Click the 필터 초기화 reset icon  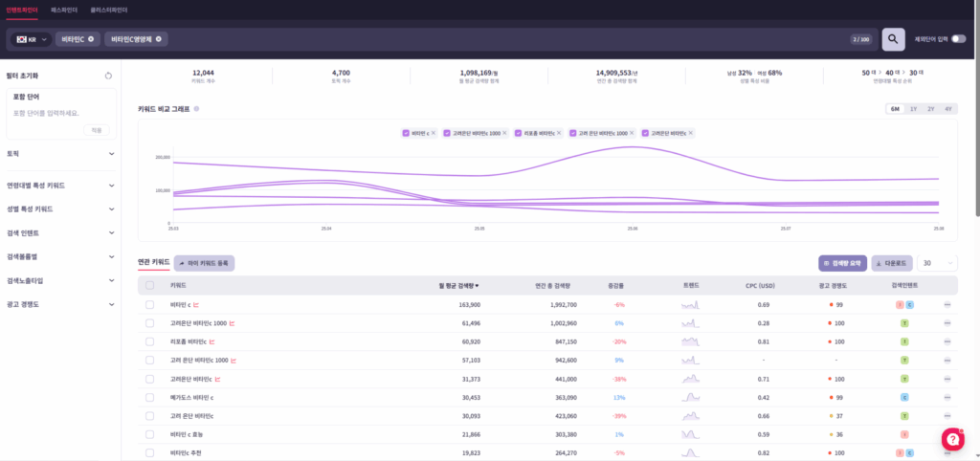(108, 76)
